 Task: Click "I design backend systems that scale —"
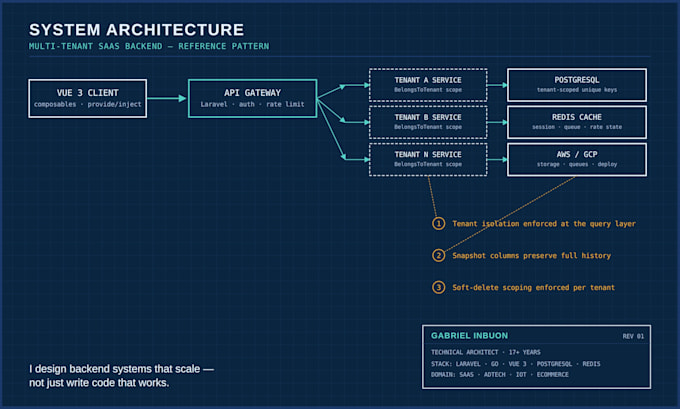pos(121,369)
